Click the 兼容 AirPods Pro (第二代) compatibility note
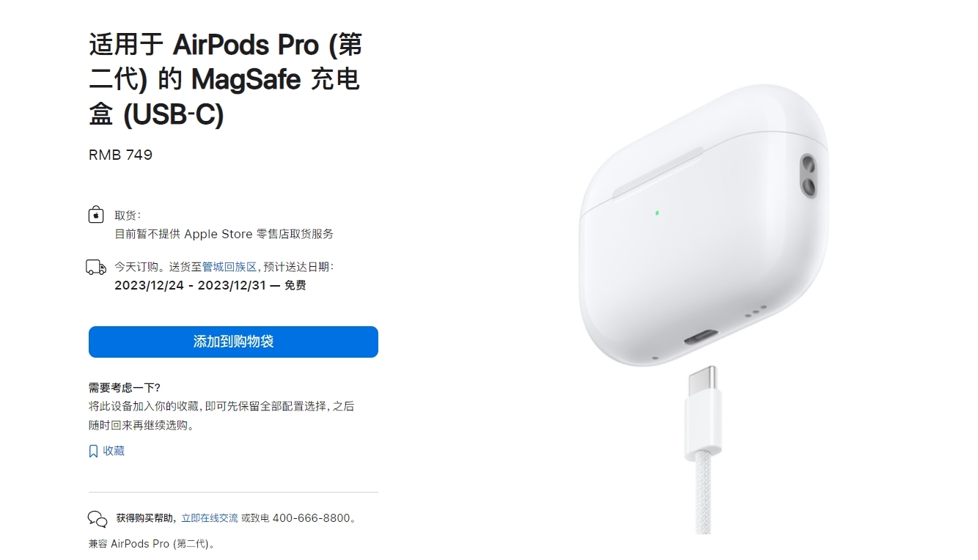This screenshot has width=978, height=560. (x=152, y=544)
